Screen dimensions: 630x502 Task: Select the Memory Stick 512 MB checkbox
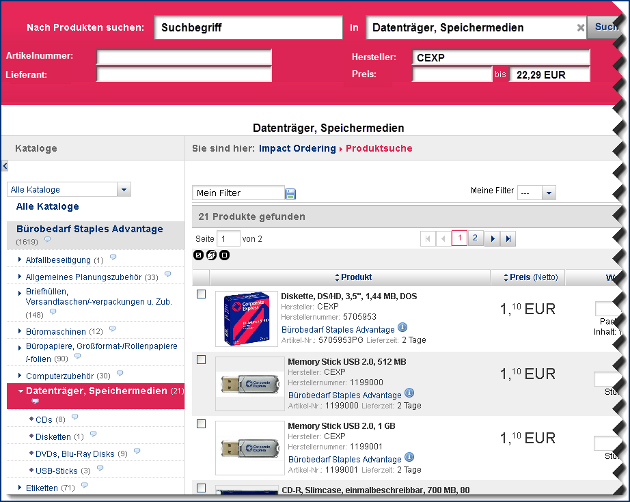(201, 359)
